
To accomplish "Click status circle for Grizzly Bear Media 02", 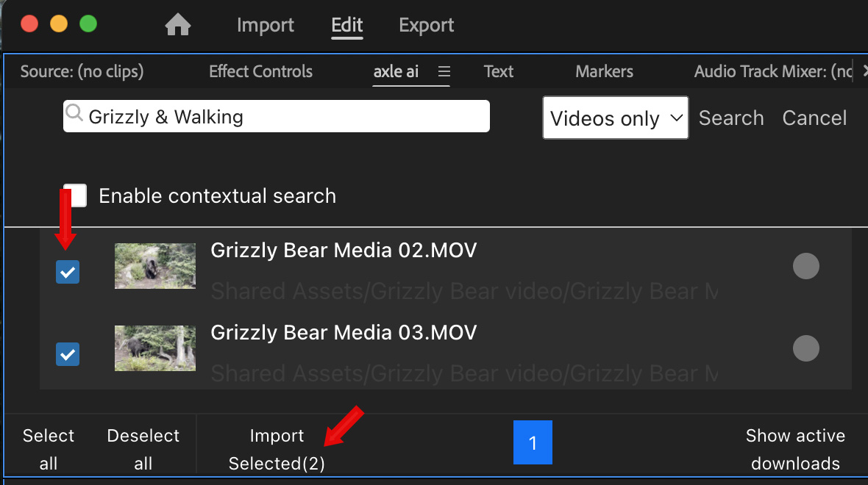I will (x=805, y=266).
